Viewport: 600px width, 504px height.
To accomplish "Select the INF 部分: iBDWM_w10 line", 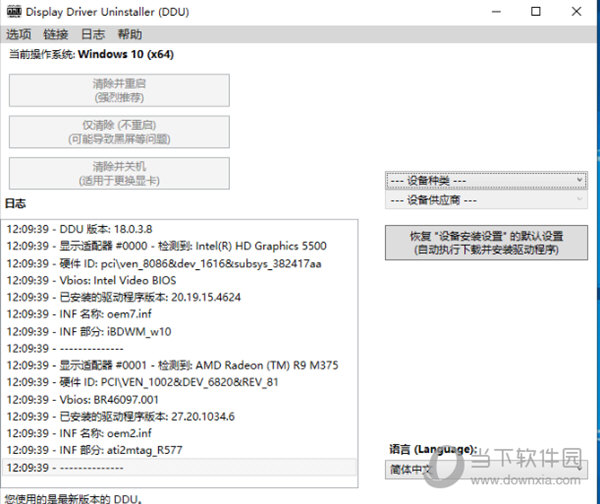I will coord(179,331).
